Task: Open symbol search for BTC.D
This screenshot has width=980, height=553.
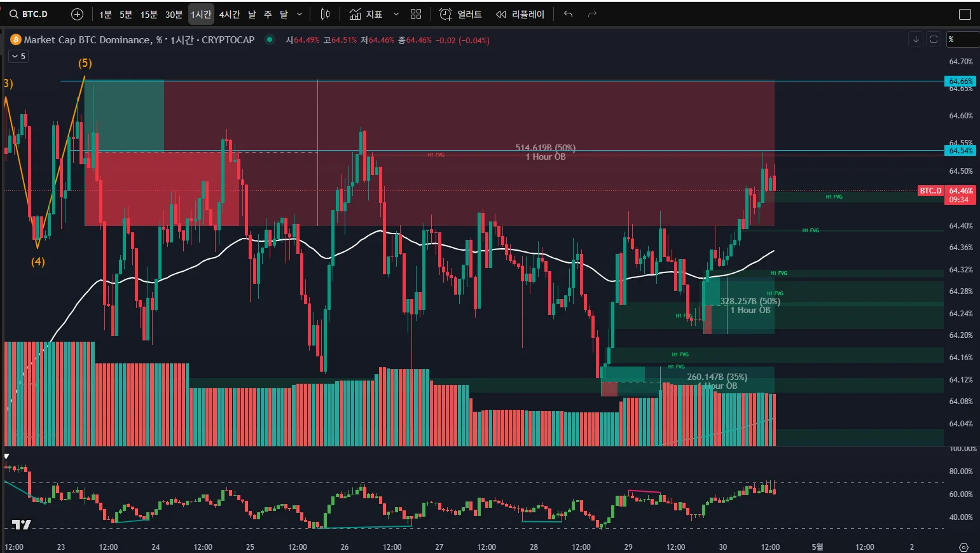Action: 29,14
